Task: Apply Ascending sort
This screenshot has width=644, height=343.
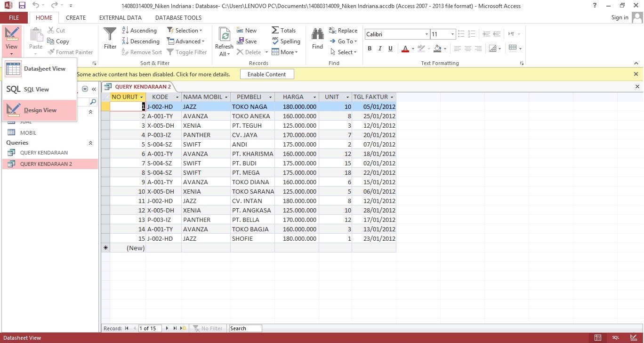Action: (x=139, y=30)
